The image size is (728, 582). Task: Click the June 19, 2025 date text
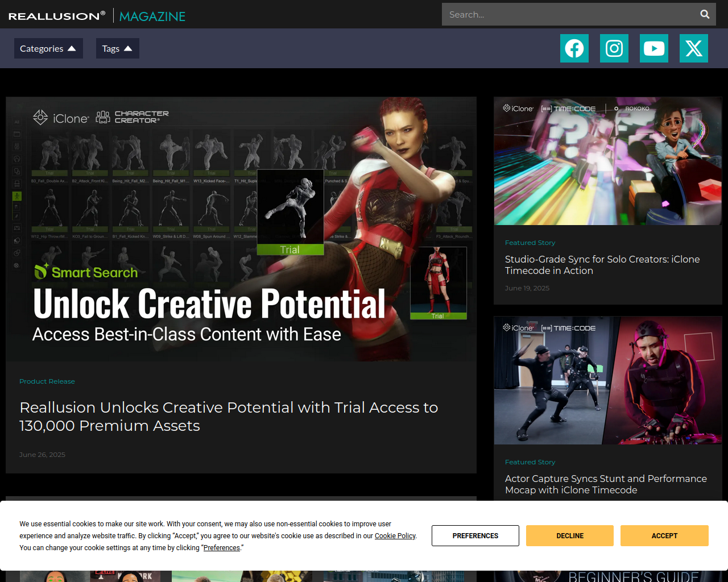(x=527, y=288)
